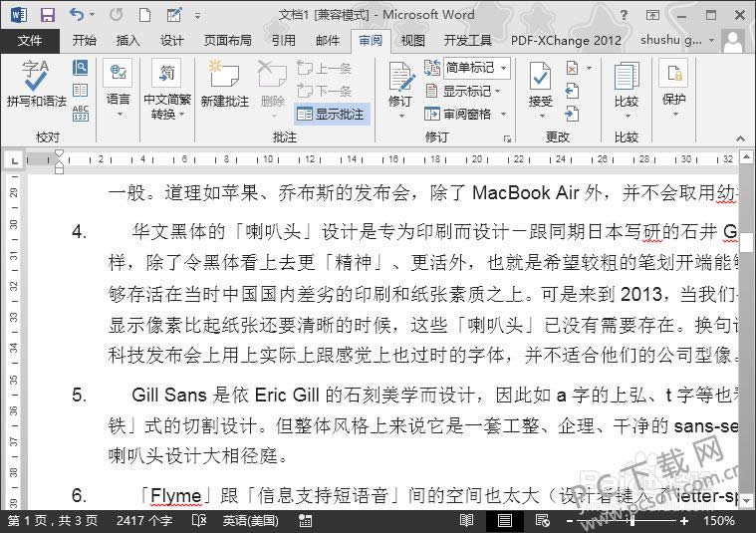Click the redo repeat icon
The image size is (756, 533).
click(x=116, y=15)
